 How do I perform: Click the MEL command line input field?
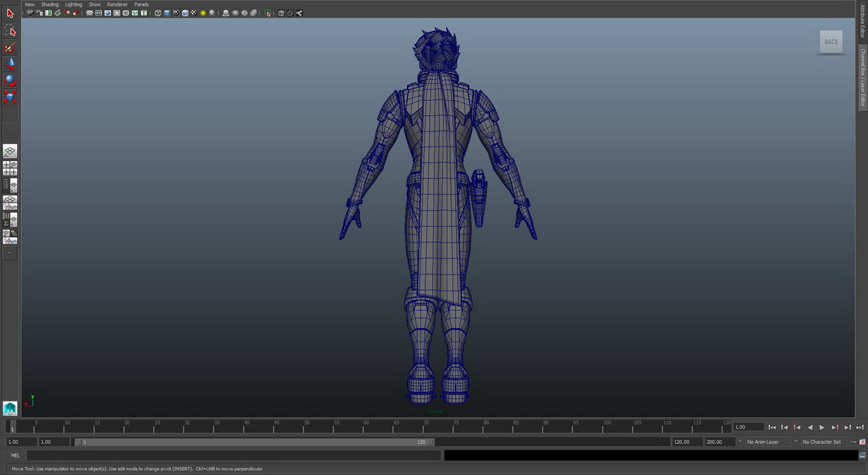click(x=234, y=455)
